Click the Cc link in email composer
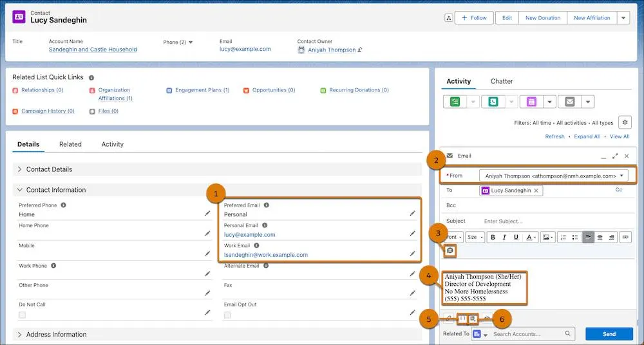The width and height of the screenshot is (644, 345). (x=618, y=190)
